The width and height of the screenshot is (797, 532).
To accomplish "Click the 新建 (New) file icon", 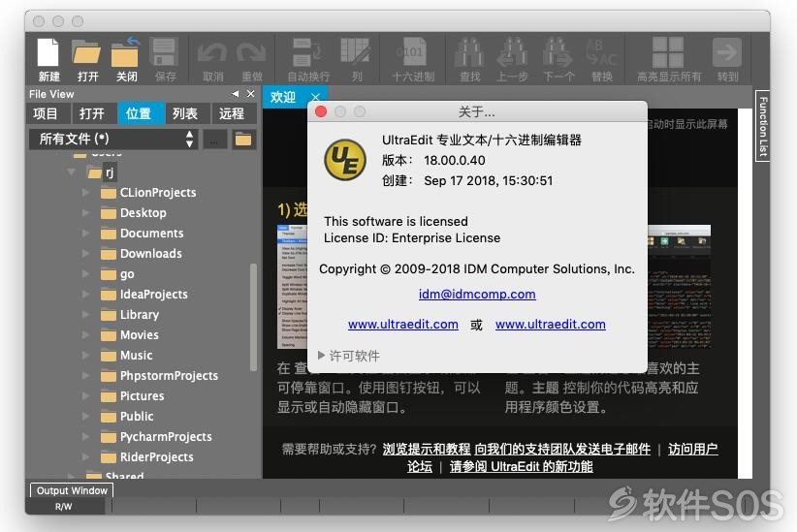I will [48, 53].
